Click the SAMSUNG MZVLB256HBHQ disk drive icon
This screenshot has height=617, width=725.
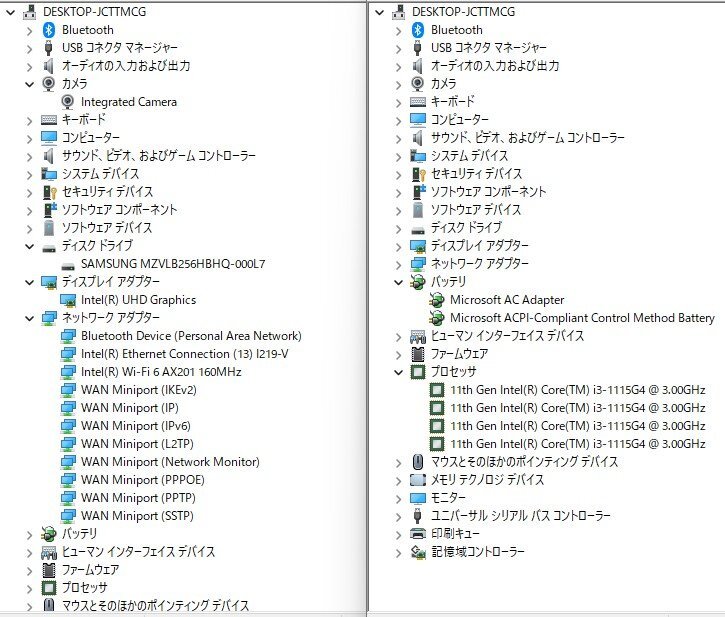pos(68,266)
